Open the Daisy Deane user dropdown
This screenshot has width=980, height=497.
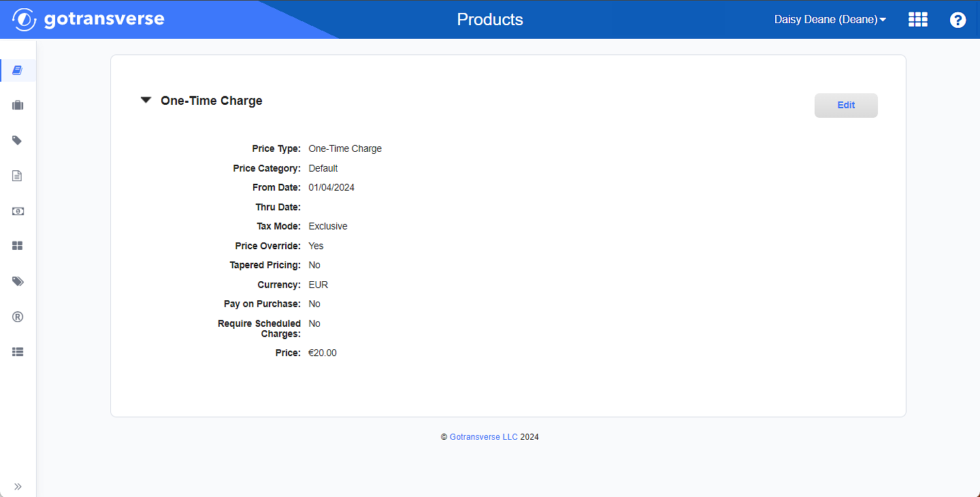[830, 20]
